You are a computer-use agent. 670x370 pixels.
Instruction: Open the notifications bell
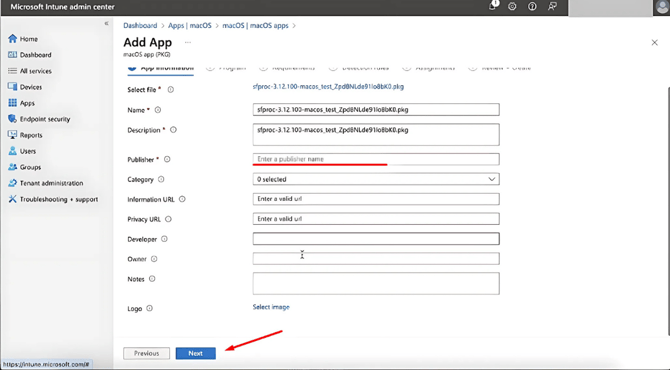pos(493,6)
